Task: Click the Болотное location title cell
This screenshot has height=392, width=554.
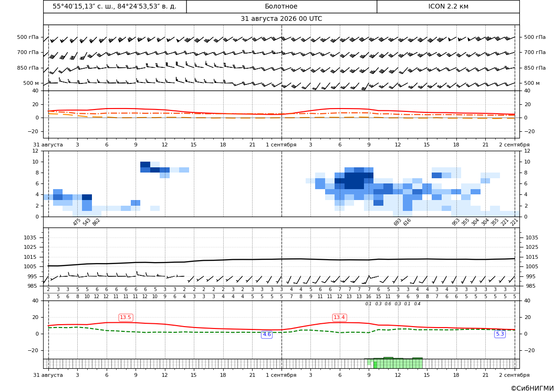Action: (x=281, y=6)
